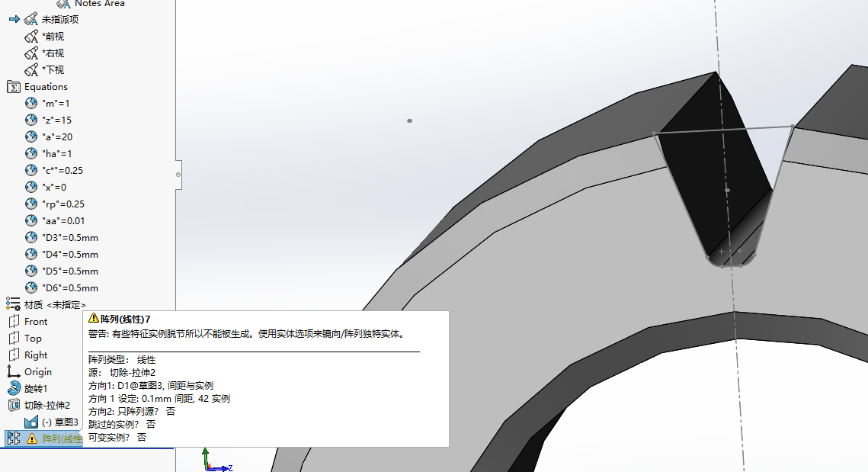This screenshot has height=472, width=868.
Task: Click the "ha"=1 equation text
Action: coord(57,153)
